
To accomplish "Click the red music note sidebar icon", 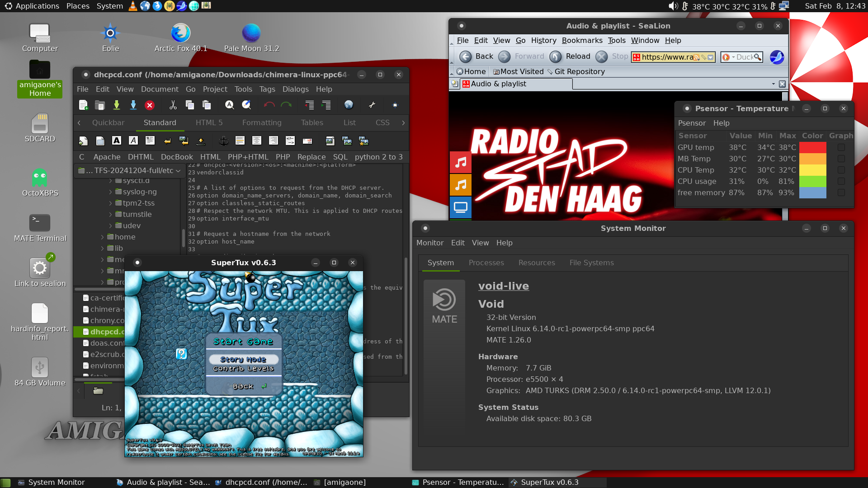I will pyautogui.click(x=461, y=163).
